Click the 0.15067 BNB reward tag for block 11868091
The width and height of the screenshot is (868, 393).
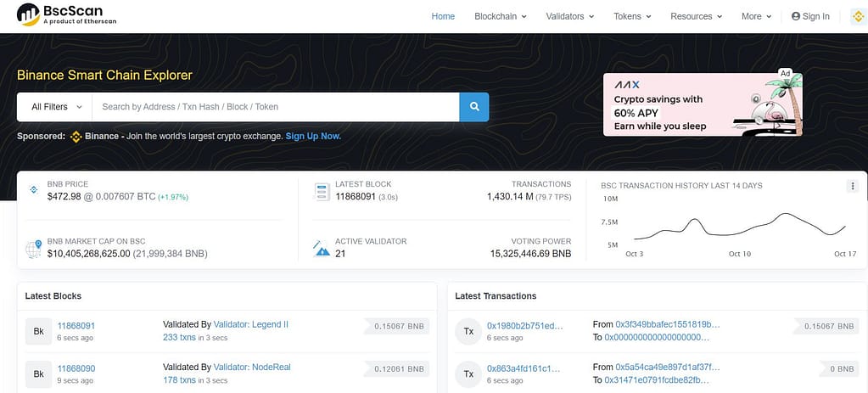pos(396,327)
